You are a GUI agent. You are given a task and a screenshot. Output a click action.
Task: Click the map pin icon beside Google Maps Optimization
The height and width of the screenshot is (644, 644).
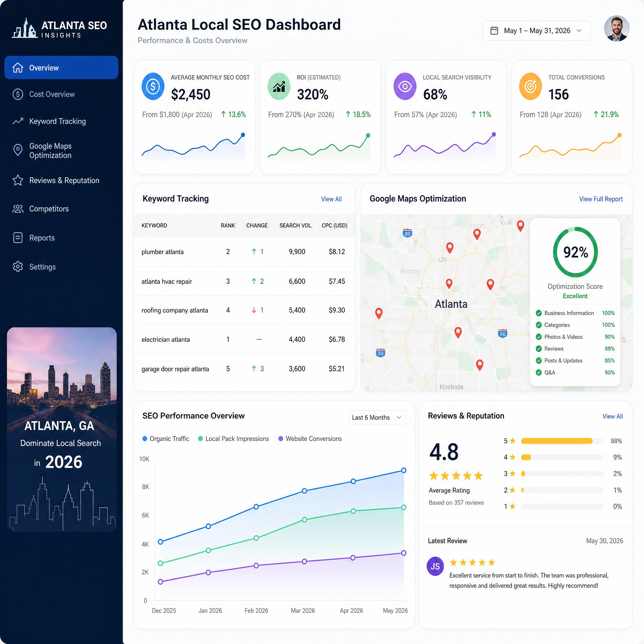tap(18, 150)
